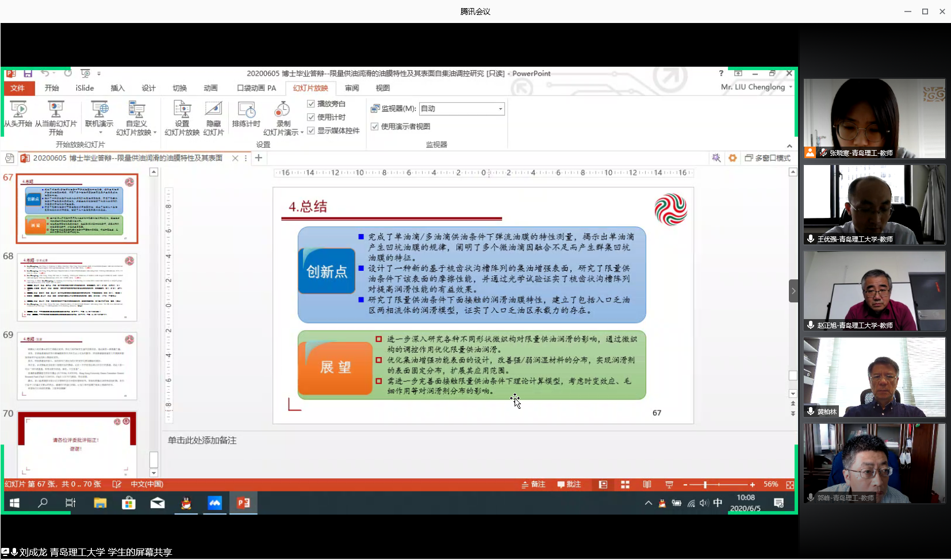The height and width of the screenshot is (560, 951).
Task: Open Ribbon Display Options icon
Action: (x=738, y=74)
